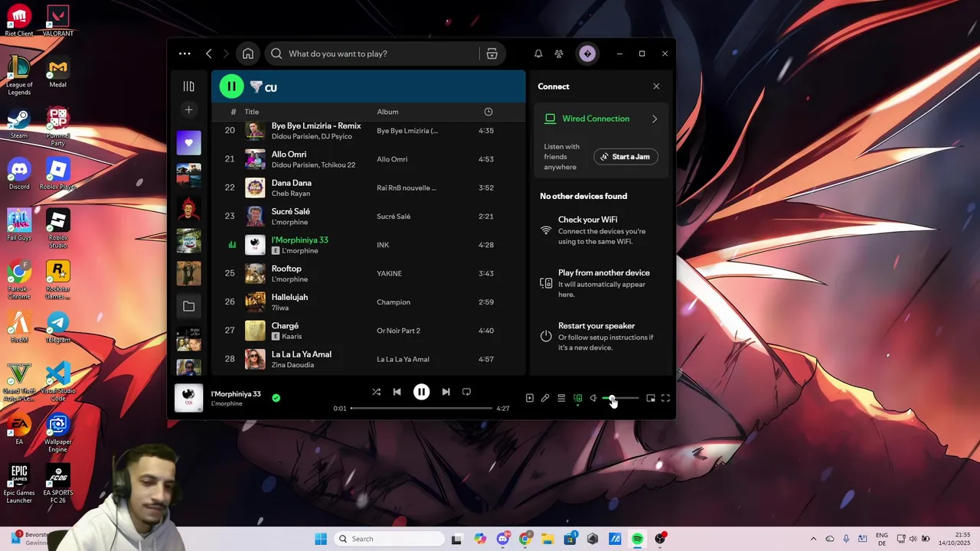Open the notifications bell
Viewport: 980px width, 551px height.
538,54
